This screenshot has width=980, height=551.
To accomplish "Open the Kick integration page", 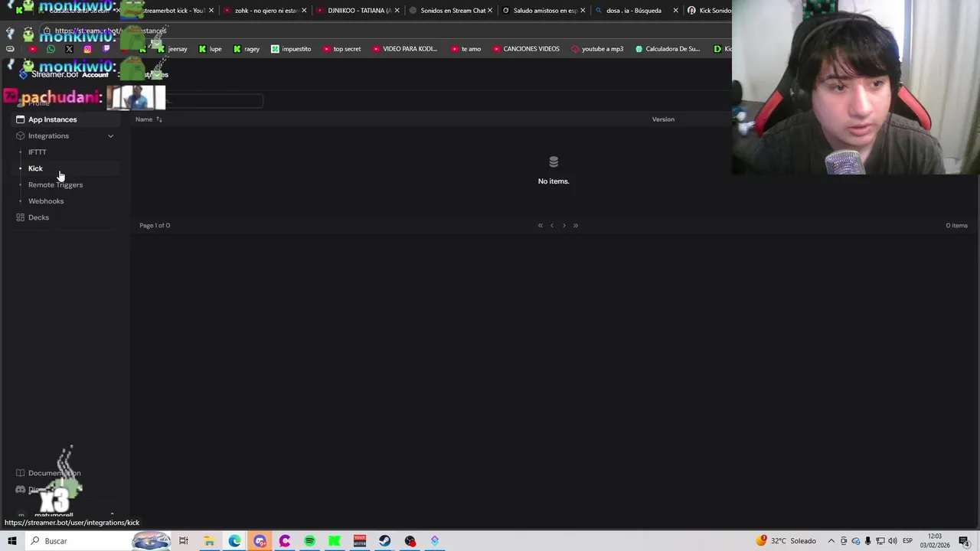I will 35,168.
